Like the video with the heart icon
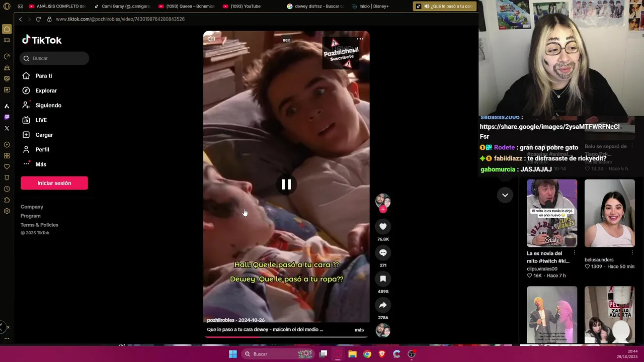The width and height of the screenshot is (644, 362). point(383,227)
